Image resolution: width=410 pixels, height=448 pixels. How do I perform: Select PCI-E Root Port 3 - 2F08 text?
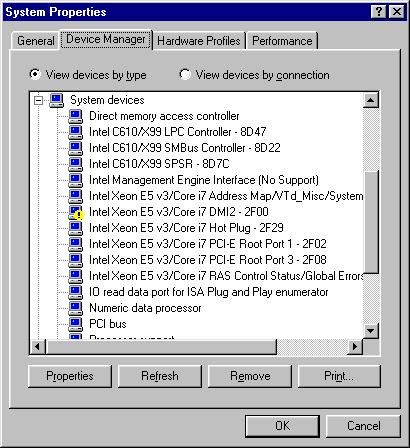pyautogui.click(x=208, y=260)
